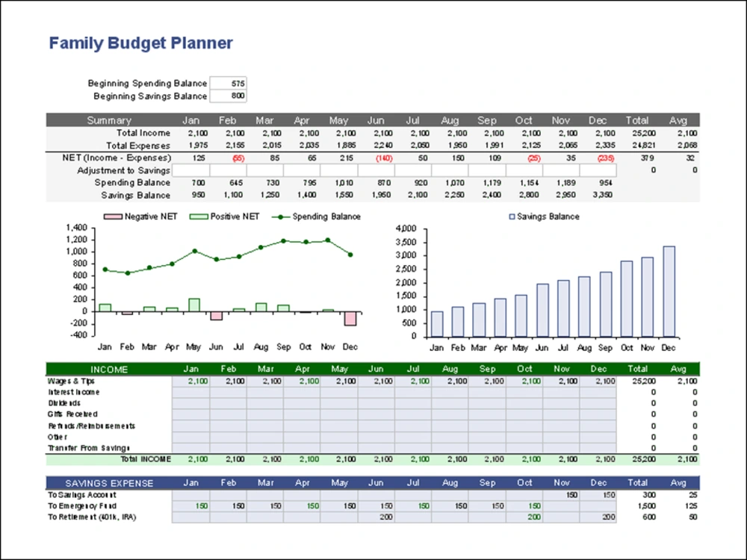The image size is (747, 560).
Task: Click the Beginning Spending Balance field showing 575
Action: tap(228, 84)
